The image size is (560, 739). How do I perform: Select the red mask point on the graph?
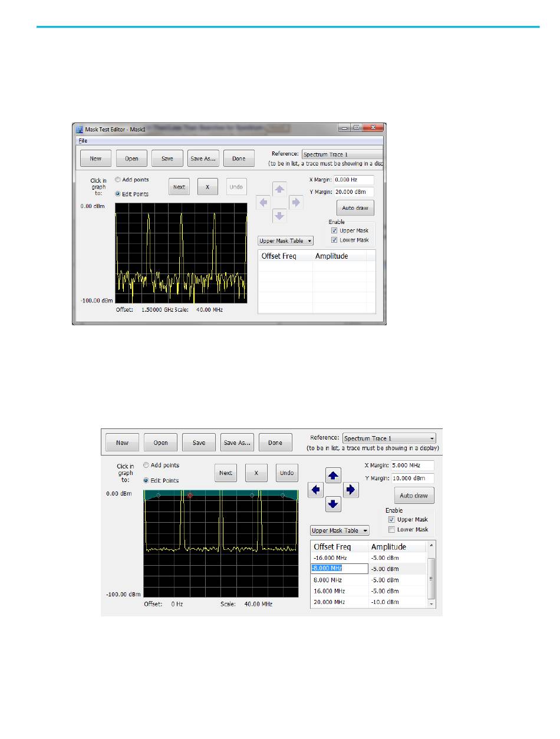190,496
